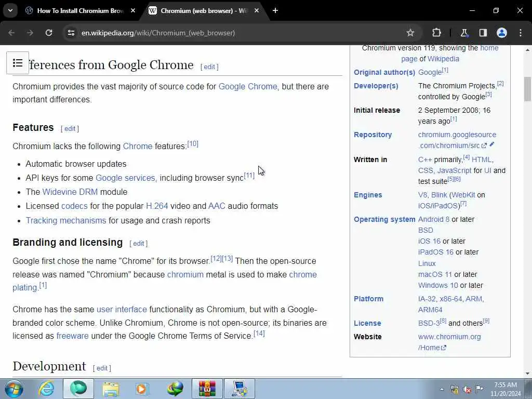The image size is (532, 399).
Task: Open the Windows 10 link
Action: click(x=438, y=285)
